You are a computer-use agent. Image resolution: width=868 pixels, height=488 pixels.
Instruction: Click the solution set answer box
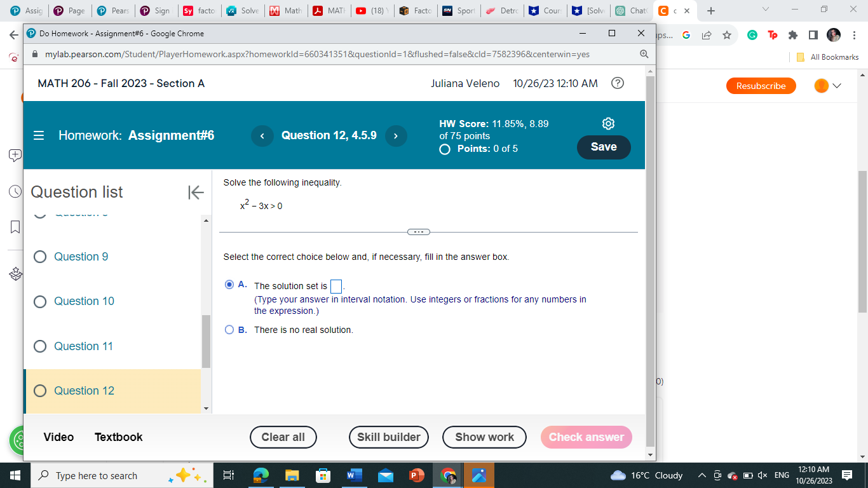pos(336,287)
